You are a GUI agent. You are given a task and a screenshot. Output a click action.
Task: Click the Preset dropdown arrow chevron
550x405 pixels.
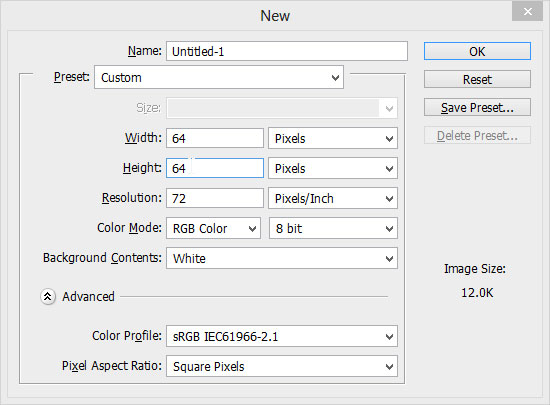(x=335, y=77)
